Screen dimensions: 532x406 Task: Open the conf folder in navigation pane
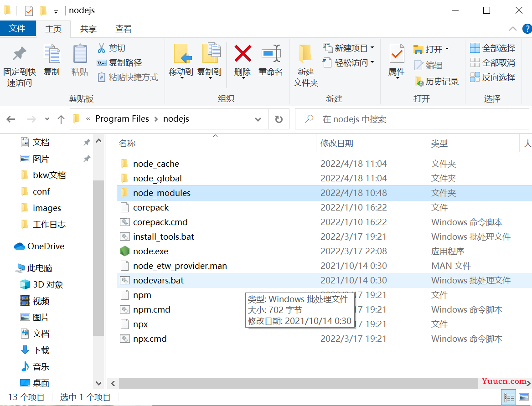pos(35,192)
